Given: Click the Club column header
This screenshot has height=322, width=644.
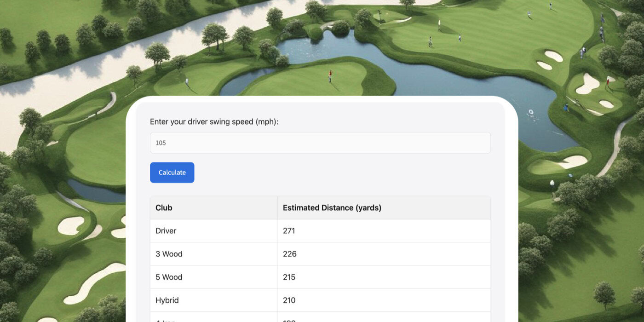Looking at the screenshot, I should tap(164, 207).
